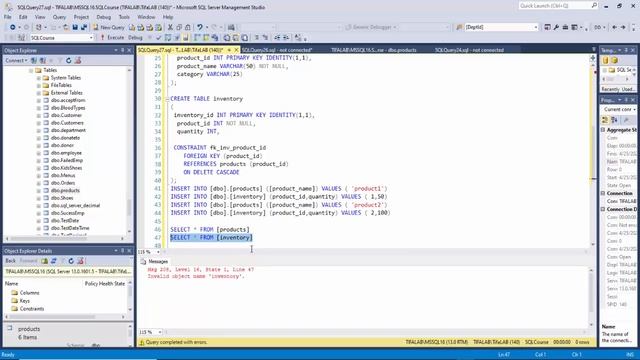Select the dbo.Customer table

click(66, 115)
